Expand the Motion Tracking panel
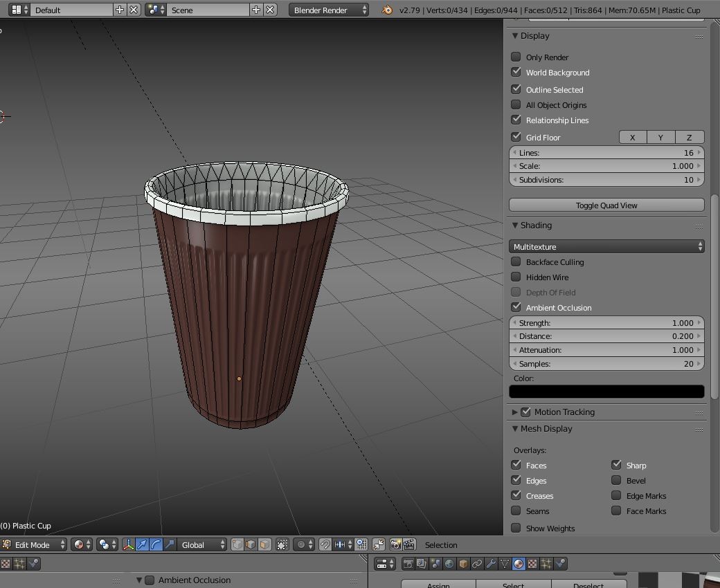720x588 pixels. (514, 412)
